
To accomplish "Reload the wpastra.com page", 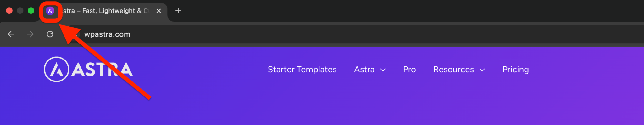I will [50, 34].
